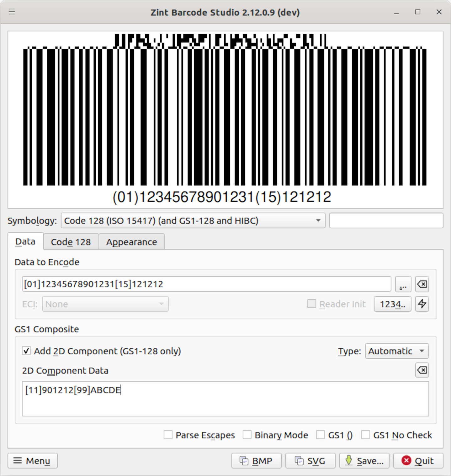The image size is (451, 476).
Task: Switch to the Appearance tab
Action: 132,242
